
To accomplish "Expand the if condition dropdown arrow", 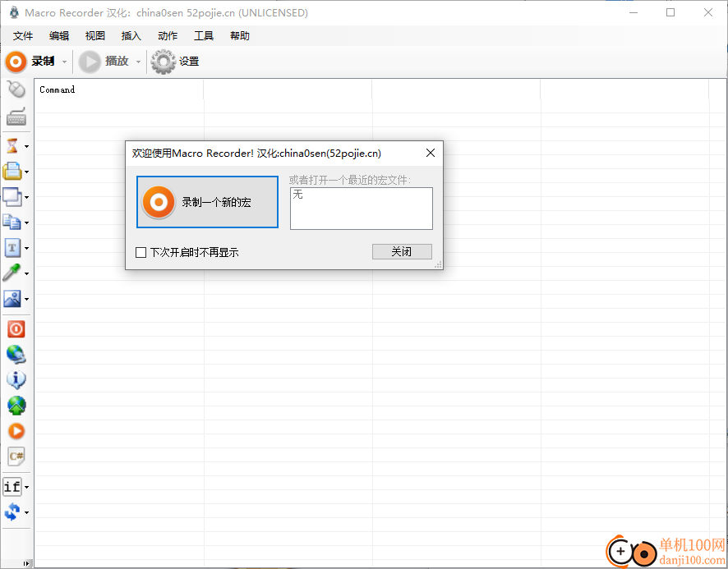I will 27,488.
